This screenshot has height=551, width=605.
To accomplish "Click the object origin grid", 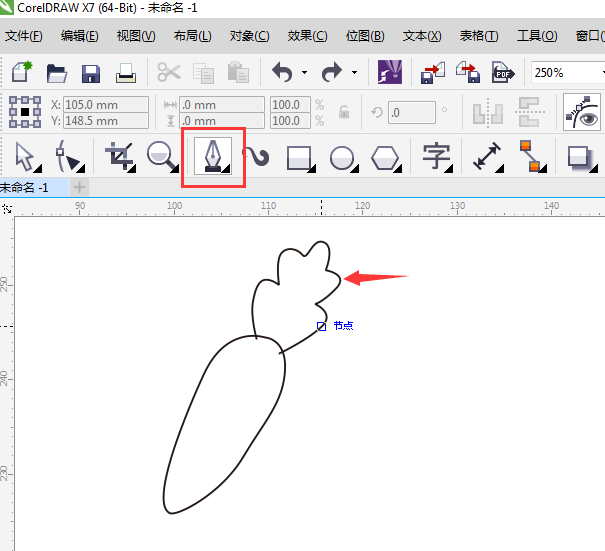I will [x=25, y=112].
